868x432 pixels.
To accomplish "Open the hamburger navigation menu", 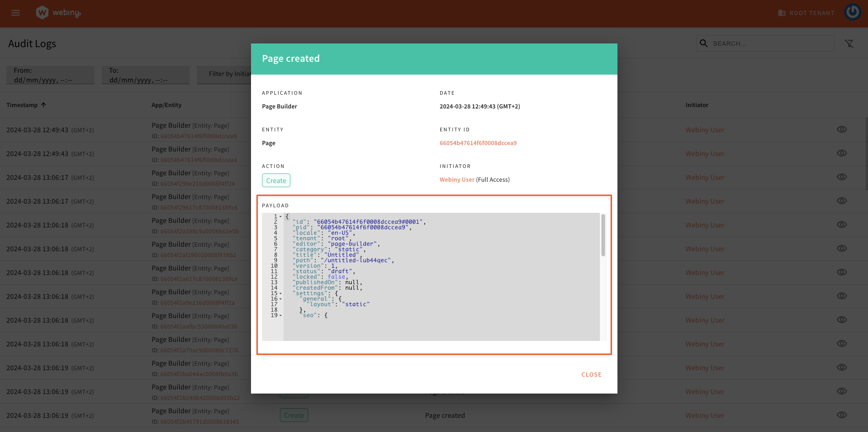I will click(16, 13).
